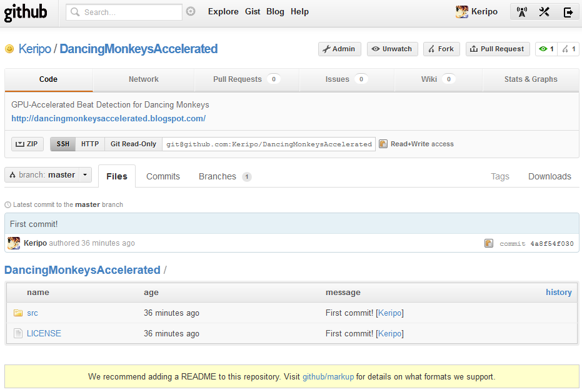582x392 pixels.
Task: Open the LICENSE file
Action: [44, 333]
